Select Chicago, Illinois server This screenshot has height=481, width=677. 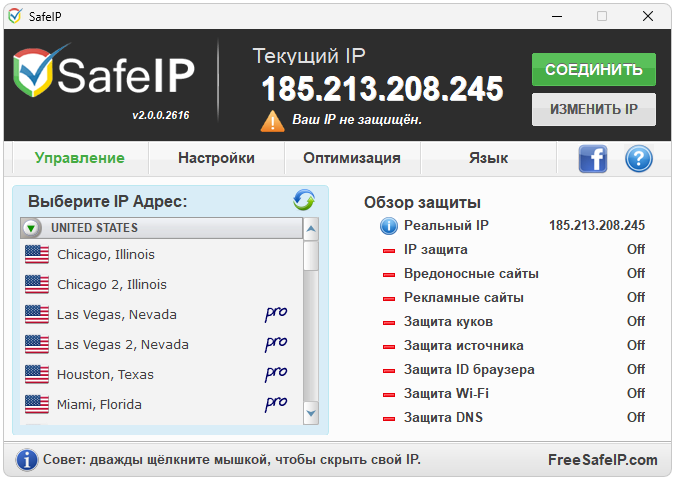(162, 254)
